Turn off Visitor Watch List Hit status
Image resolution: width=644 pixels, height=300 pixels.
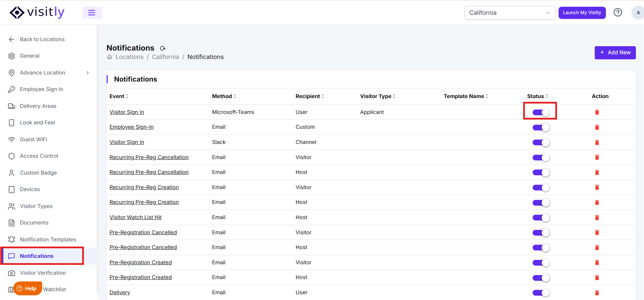(541, 218)
